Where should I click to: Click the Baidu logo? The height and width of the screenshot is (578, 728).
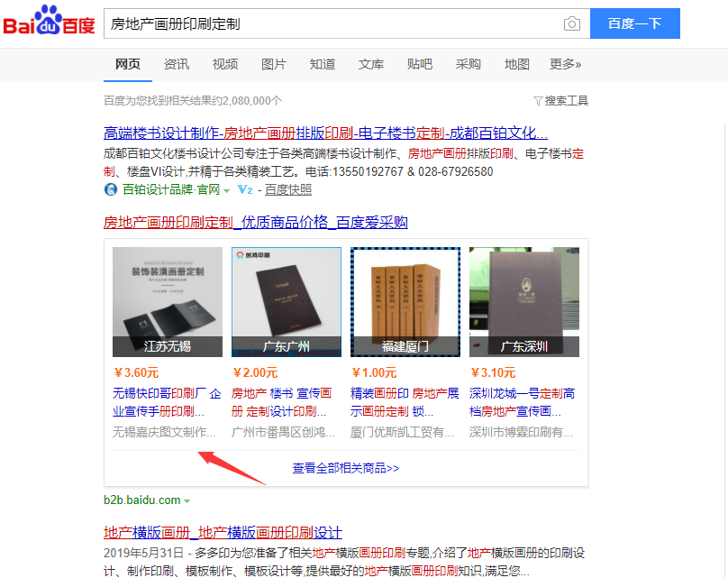coord(49,21)
